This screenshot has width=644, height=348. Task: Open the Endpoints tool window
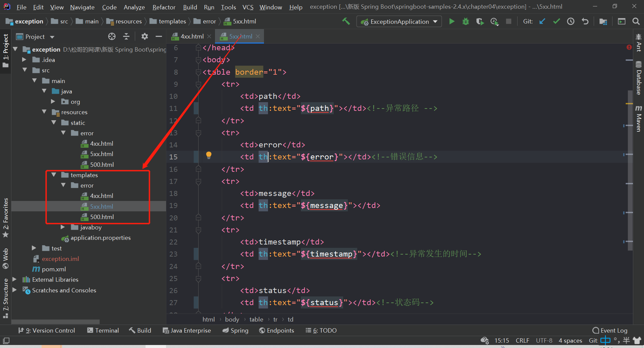coord(276,331)
